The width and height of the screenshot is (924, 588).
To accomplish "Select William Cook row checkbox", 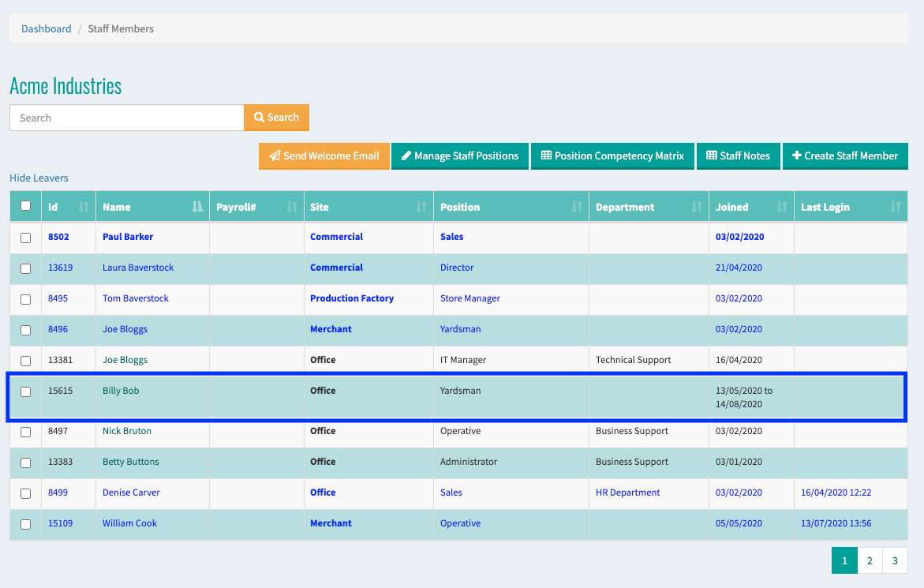I will click(x=25, y=524).
